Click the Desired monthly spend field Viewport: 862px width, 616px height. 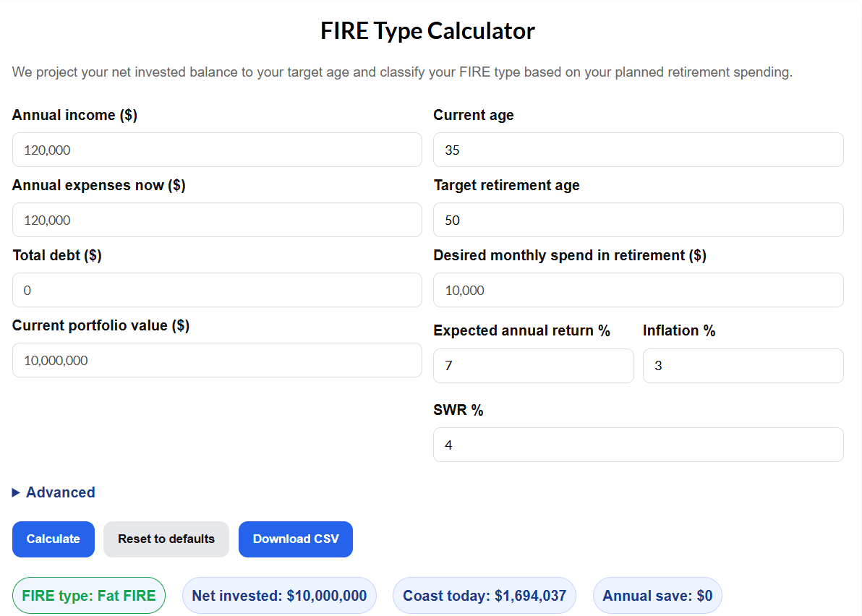638,290
